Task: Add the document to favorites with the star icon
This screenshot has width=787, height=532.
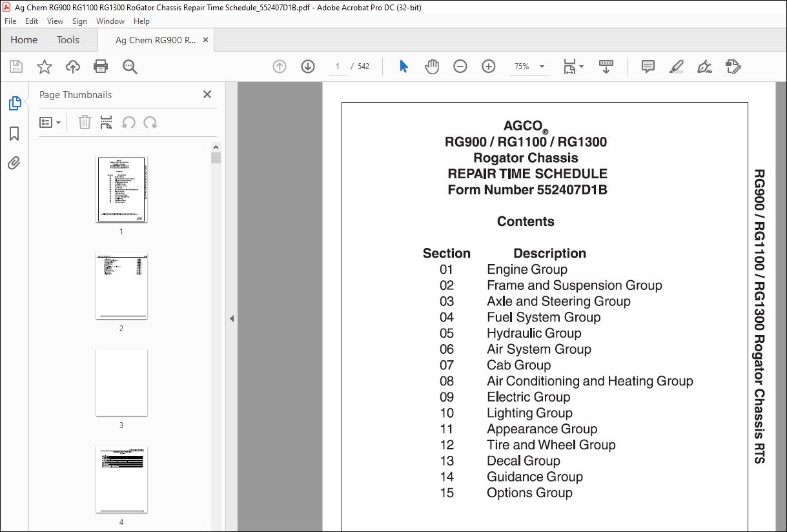Action: pos(44,66)
